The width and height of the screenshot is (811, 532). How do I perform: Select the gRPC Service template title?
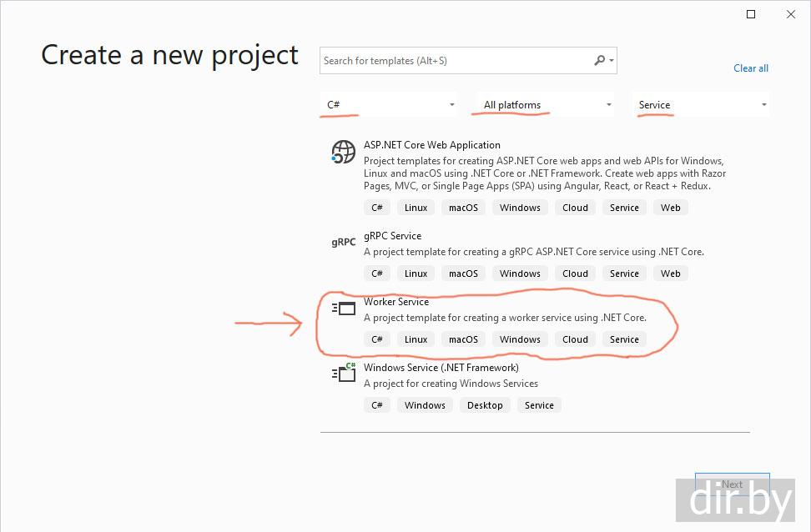pyautogui.click(x=393, y=236)
